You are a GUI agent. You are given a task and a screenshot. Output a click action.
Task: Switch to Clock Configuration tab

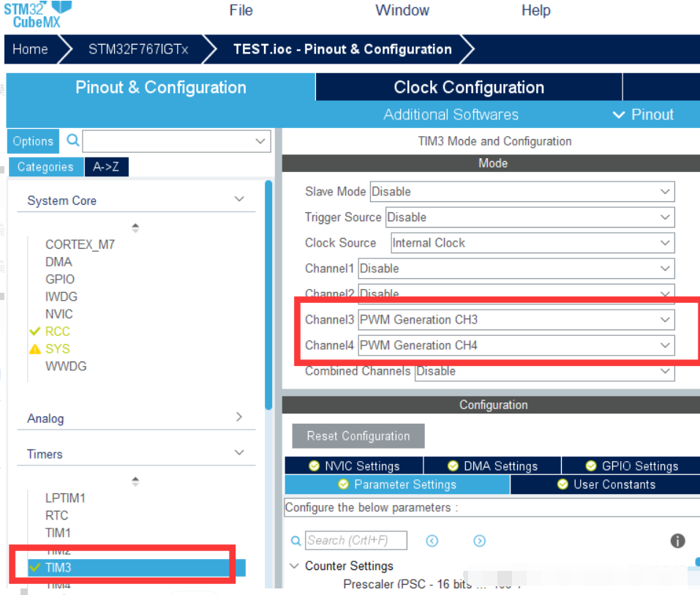click(469, 88)
